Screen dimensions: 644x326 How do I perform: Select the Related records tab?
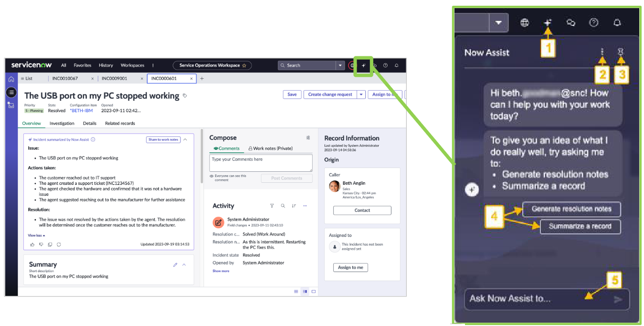point(120,123)
